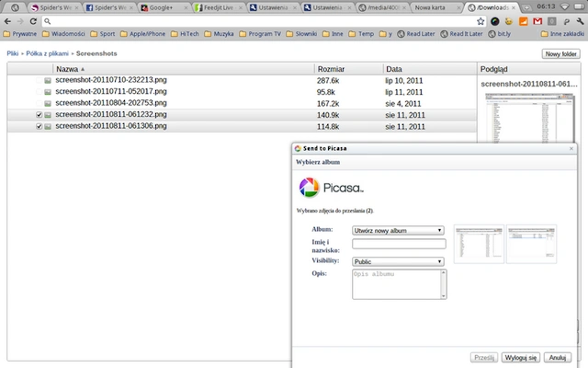This screenshot has height=368, width=588.
Task: Go to Pliki in the breadcrumb
Action: click(12, 53)
